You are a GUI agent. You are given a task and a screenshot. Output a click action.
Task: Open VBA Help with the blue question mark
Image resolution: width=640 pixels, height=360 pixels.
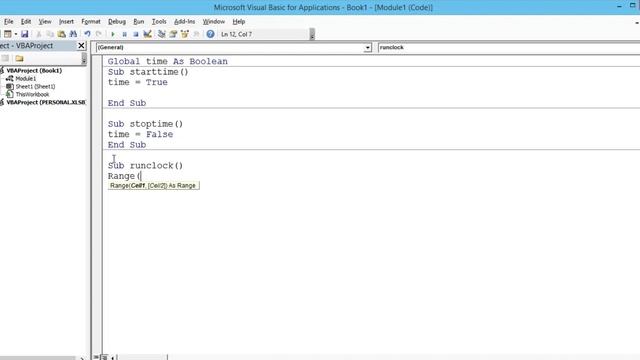(210, 34)
